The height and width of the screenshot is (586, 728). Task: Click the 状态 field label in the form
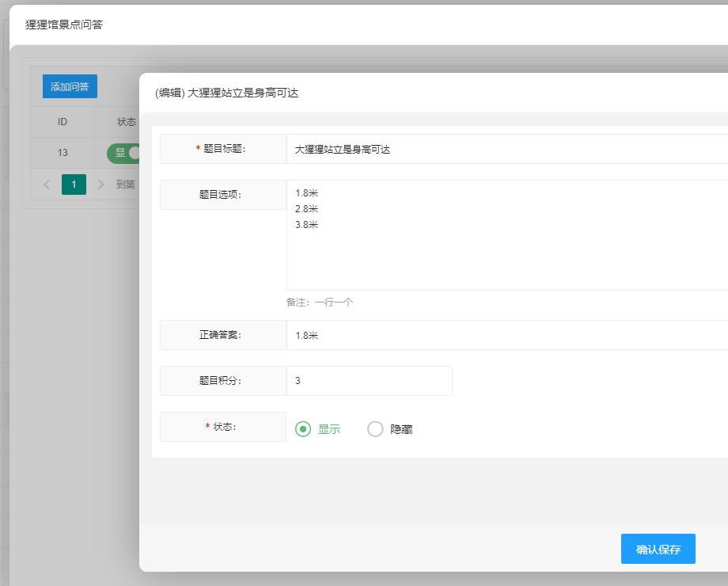225,427
